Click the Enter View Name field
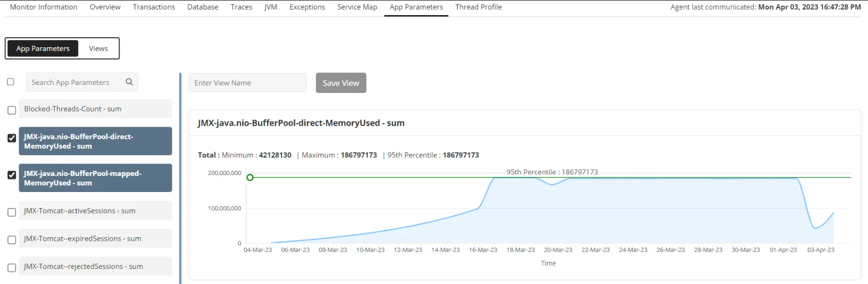 pyautogui.click(x=247, y=82)
